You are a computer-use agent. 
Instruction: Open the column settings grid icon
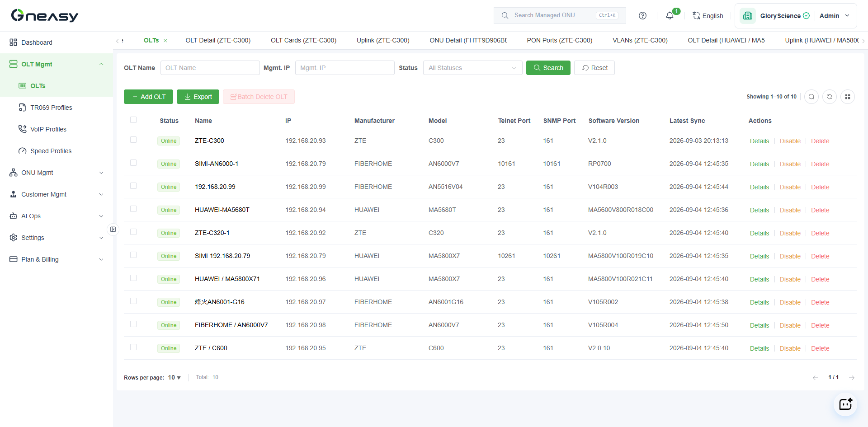click(847, 97)
